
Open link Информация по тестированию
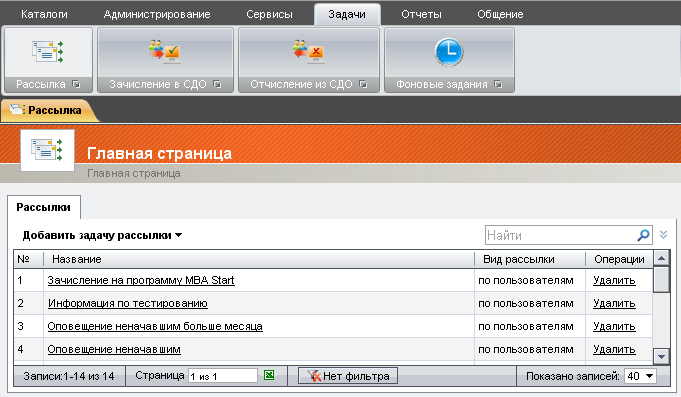click(128, 303)
